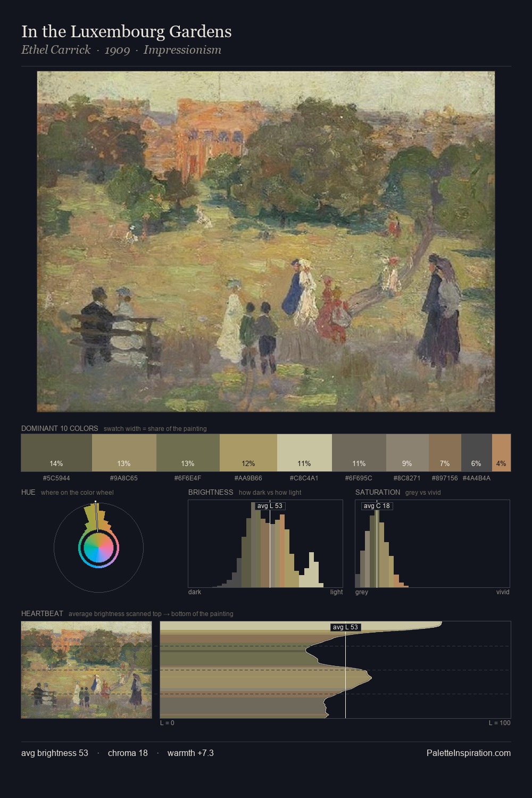Click 'swatch width = share of the painting'
The height and width of the screenshot is (798, 532).
point(155,429)
